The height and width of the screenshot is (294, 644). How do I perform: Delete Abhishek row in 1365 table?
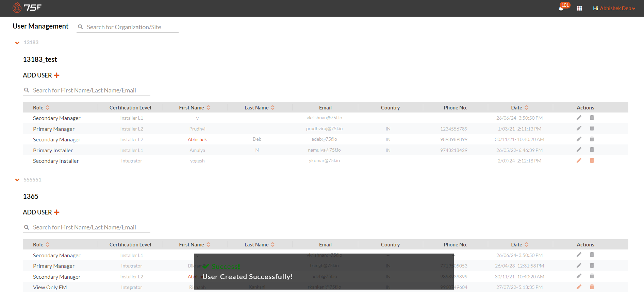point(592,276)
